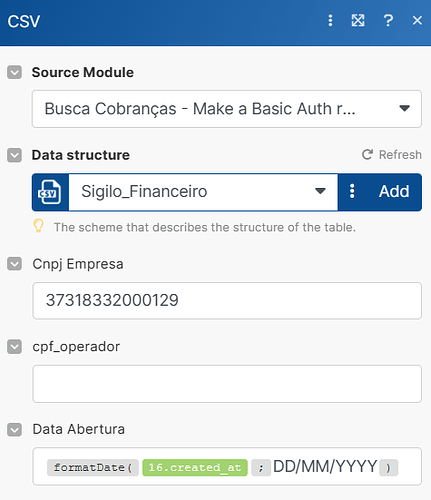Click the semicolon separator pill
Screen dimensions: 431x500
[x=261, y=468]
